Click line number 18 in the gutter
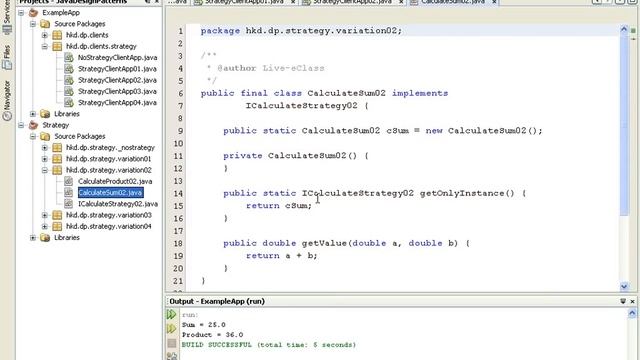 click(178, 243)
